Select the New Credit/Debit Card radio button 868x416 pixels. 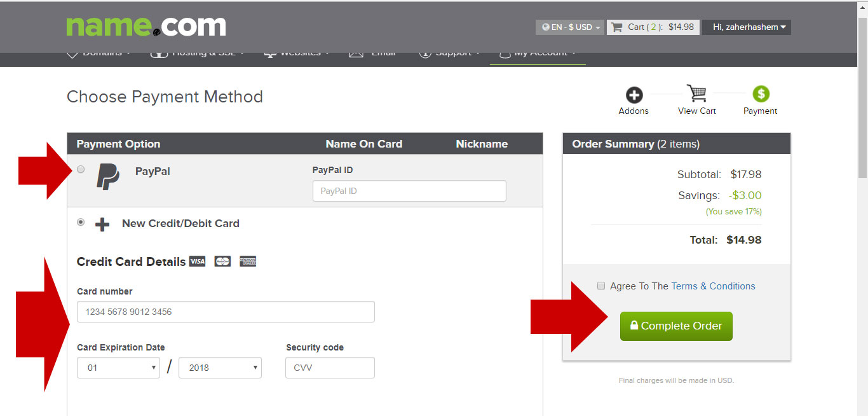pyautogui.click(x=81, y=223)
